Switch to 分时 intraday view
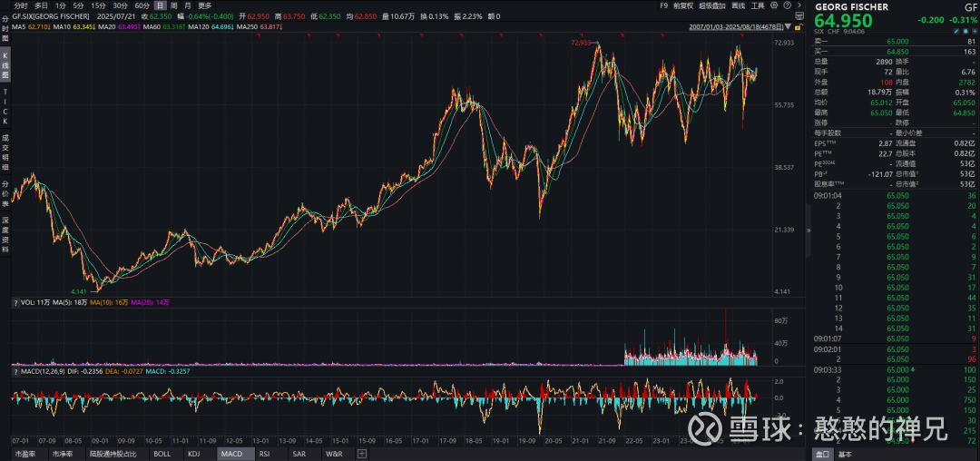 pos(21,5)
